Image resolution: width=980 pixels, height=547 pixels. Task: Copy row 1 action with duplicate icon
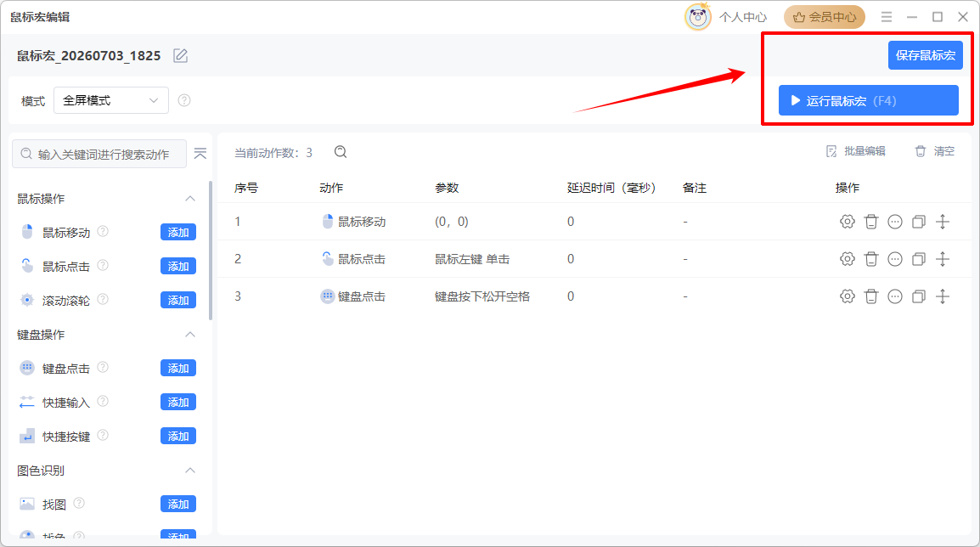(919, 222)
